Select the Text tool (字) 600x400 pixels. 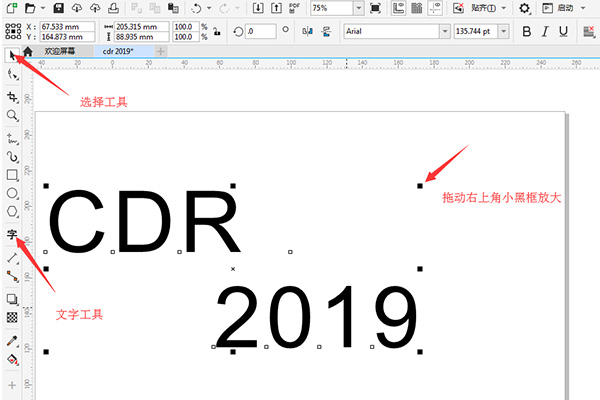(12, 234)
